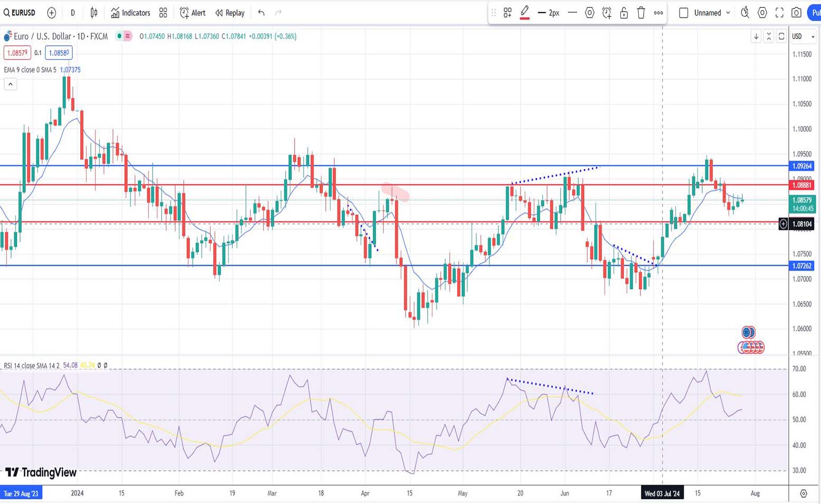The height and width of the screenshot is (504, 821).
Task: Expand the Unnamed layout dropdown
Action: click(728, 13)
